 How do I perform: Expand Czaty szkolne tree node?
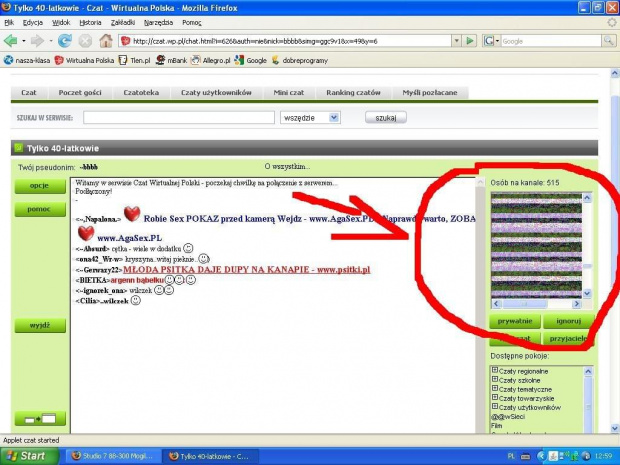coord(495,380)
